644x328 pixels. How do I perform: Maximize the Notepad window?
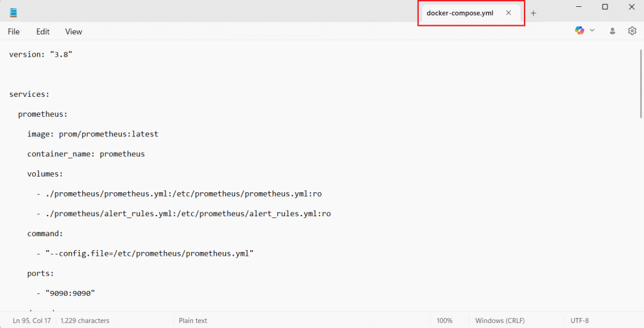605,7
